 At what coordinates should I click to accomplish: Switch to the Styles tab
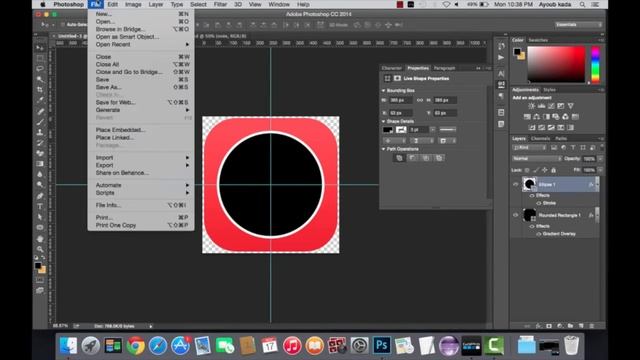pyautogui.click(x=549, y=90)
